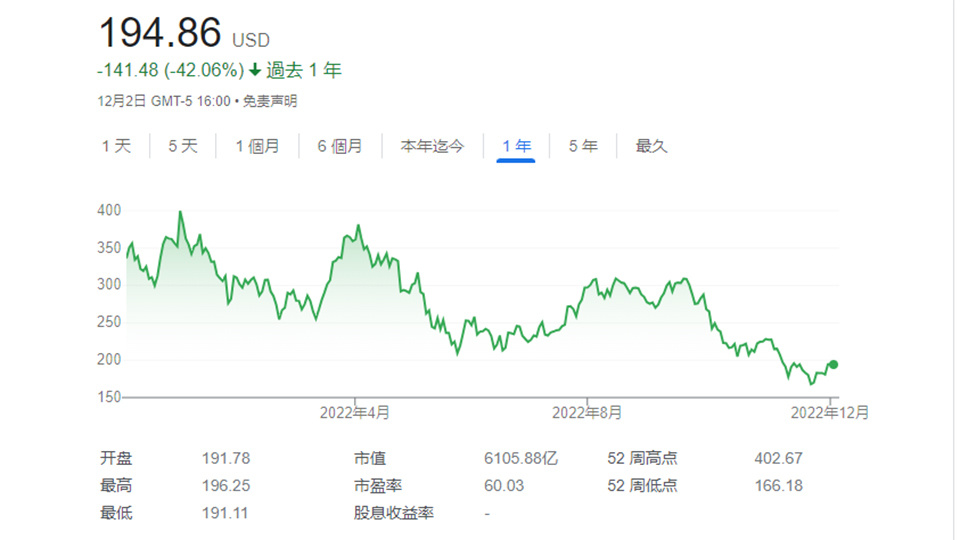Click the green down arrow icon
The image size is (960, 540).
(255, 70)
